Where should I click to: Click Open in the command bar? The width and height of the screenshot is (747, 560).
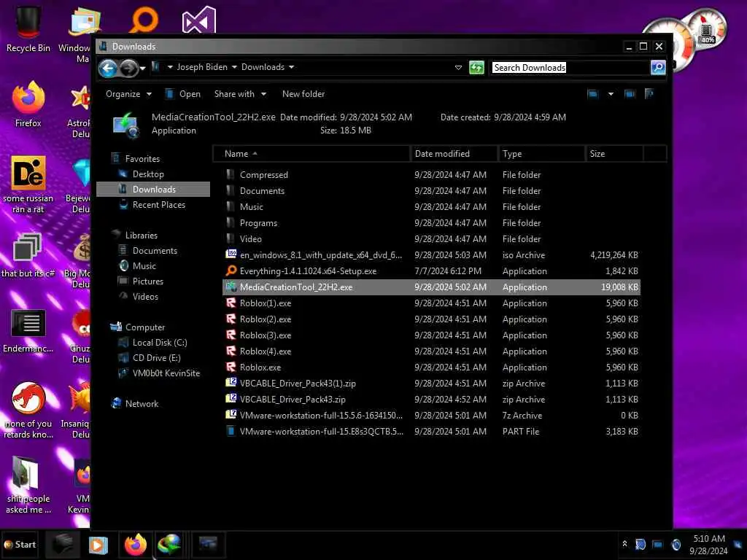(183, 94)
